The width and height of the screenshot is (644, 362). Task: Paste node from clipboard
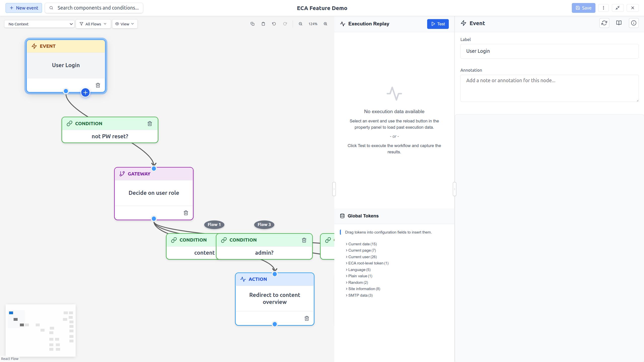click(263, 24)
